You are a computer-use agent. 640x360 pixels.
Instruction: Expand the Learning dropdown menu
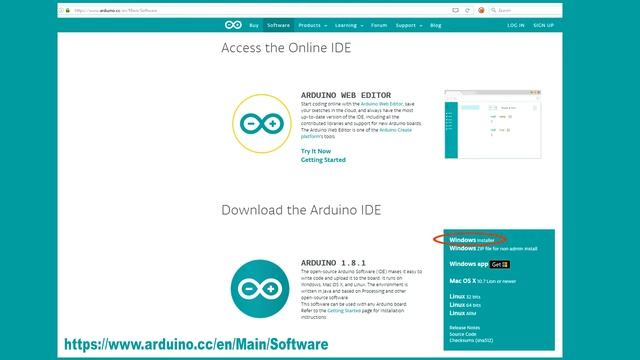click(349, 25)
